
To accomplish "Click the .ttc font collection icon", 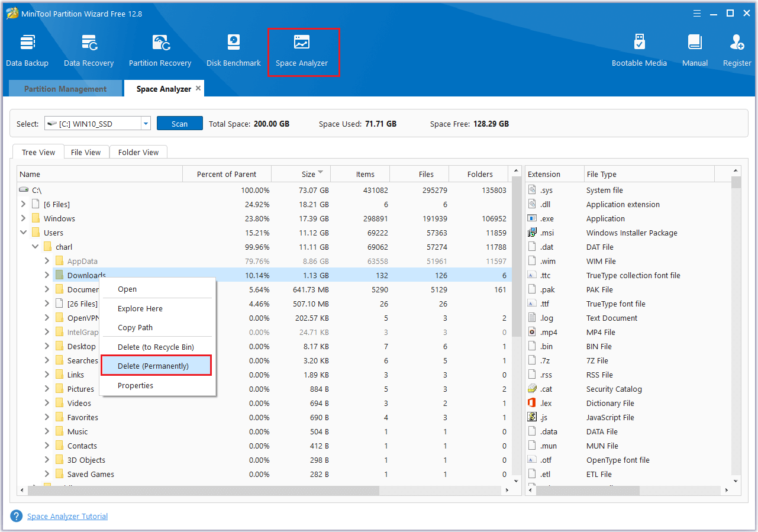I will coord(531,275).
